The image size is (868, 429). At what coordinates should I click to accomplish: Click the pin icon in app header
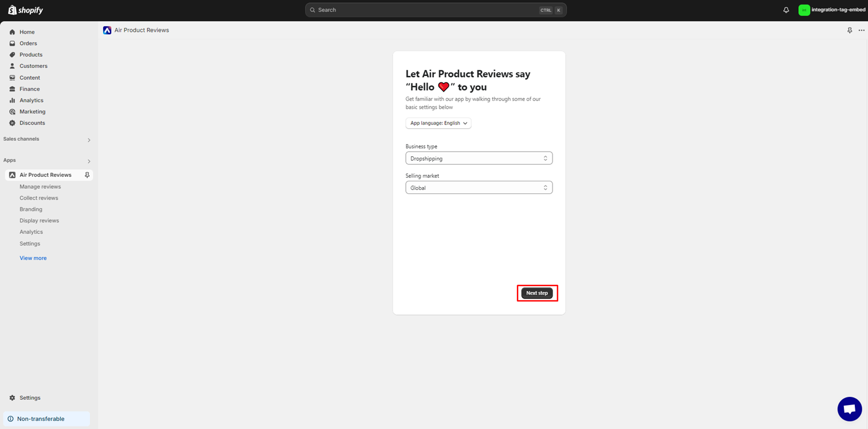[x=850, y=30]
